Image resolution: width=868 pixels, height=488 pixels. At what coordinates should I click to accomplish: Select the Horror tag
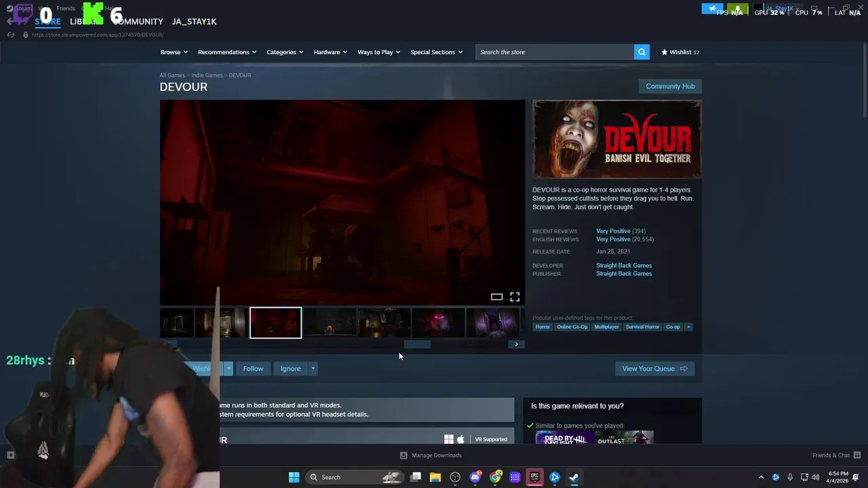point(542,327)
